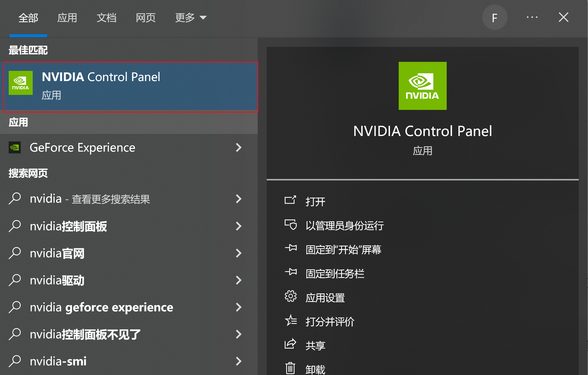The width and height of the screenshot is (588, 375).
Task: Expand the GeForce Experience chevron arrow
Action: 238,147
